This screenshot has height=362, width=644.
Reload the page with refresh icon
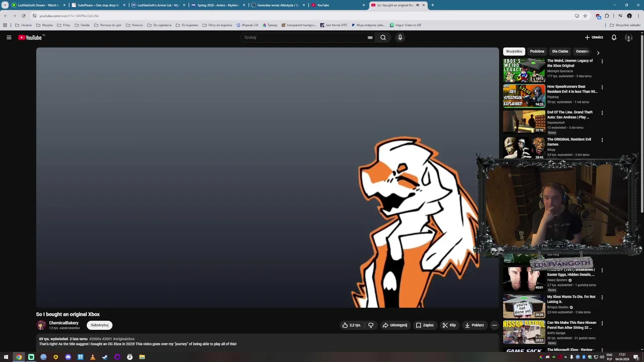[x=23, y=16]
